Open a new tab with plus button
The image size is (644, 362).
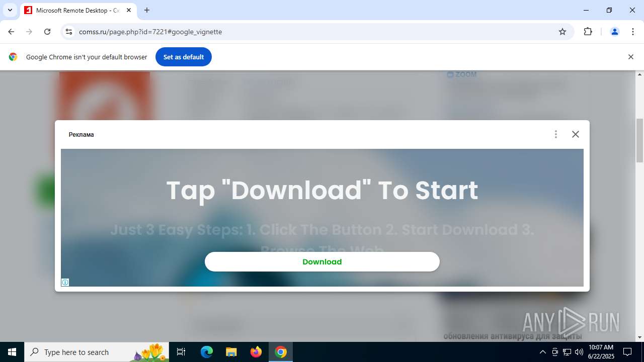pos(147,10)
